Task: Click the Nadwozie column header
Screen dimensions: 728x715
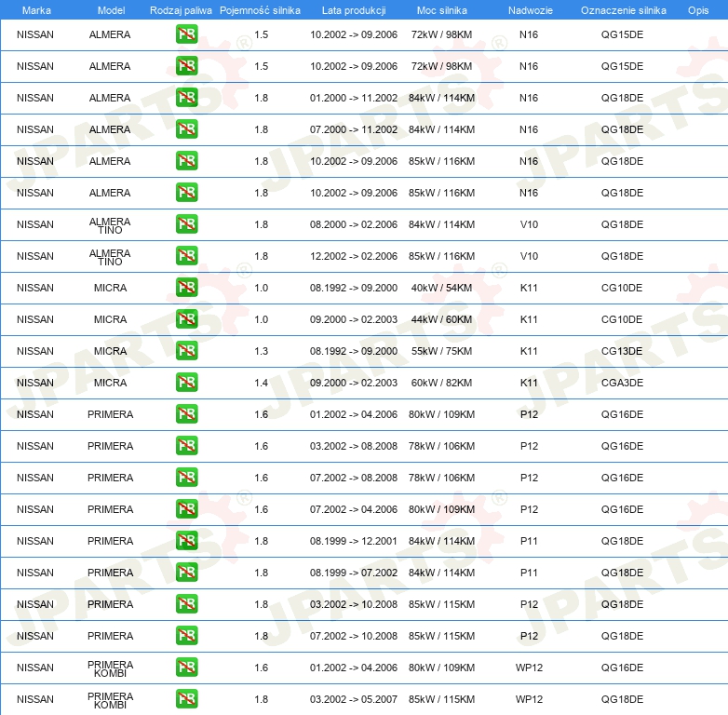Action: point(531,10)
